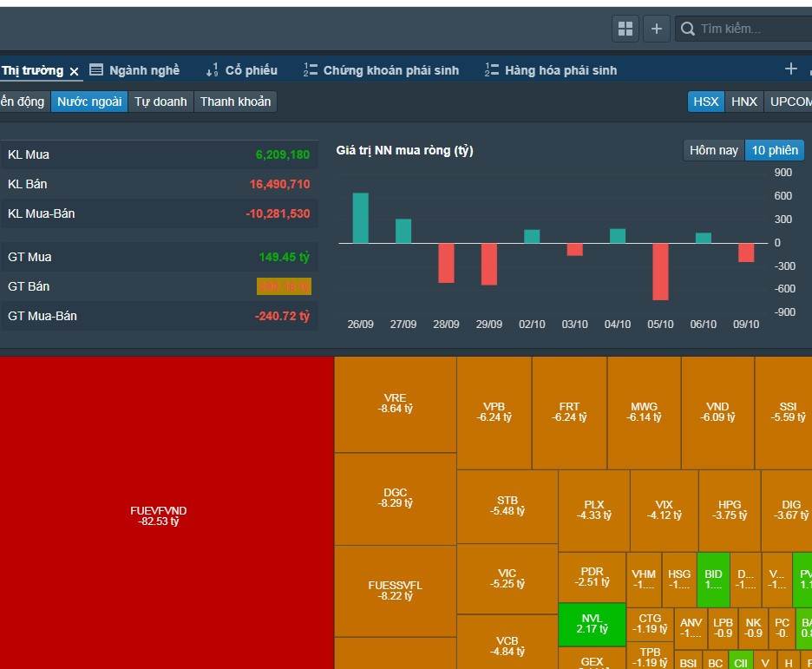Select the Tự doanh filter
The width and height of the screenshot is (812, 669).
pyautogui.click(x=160, y=102)
